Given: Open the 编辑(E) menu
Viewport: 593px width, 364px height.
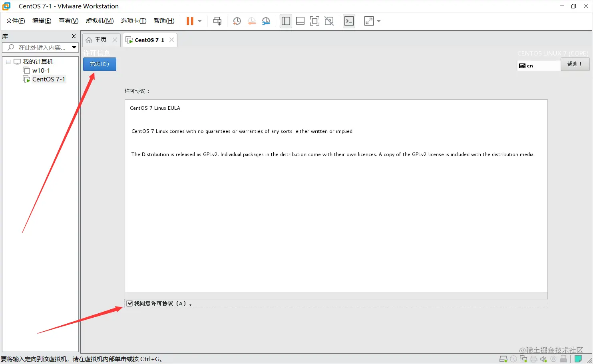Looking at the screenshot, I should pos(42,21).
